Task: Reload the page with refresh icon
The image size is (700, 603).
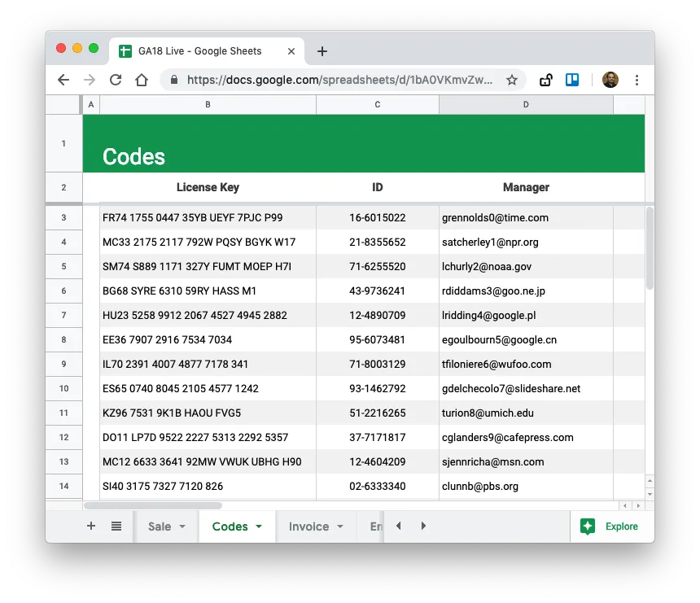Action: tap(116, 80)
